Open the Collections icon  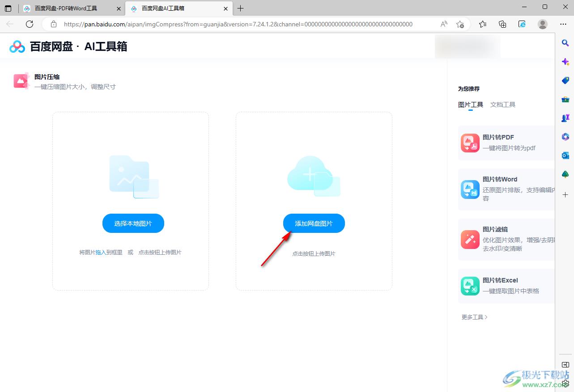502,24
